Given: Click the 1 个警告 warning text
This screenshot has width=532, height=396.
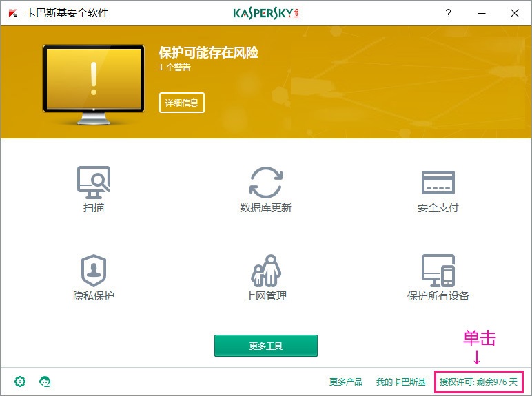Looking at the screenshot, I should tap(175, 67).
